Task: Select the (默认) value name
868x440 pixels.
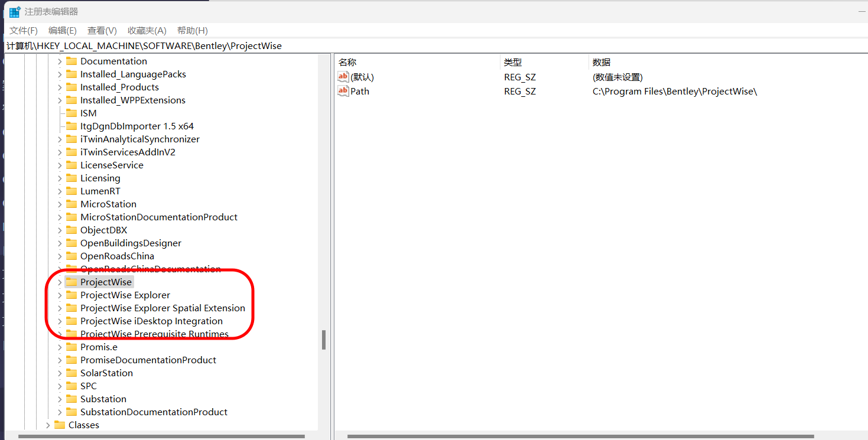Action: pos(362,77)
